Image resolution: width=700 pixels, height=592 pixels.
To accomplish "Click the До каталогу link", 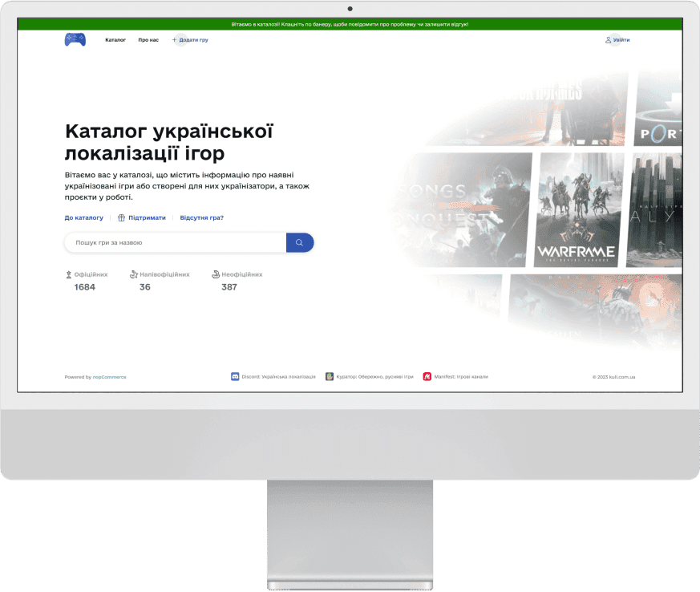I will pyautogui.click(x=83, y=217).
